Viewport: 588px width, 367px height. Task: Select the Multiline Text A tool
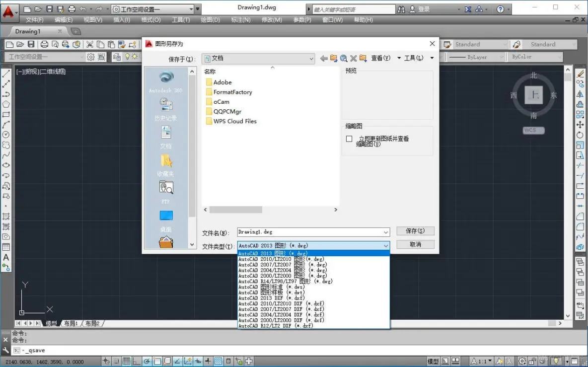[6, 257]
